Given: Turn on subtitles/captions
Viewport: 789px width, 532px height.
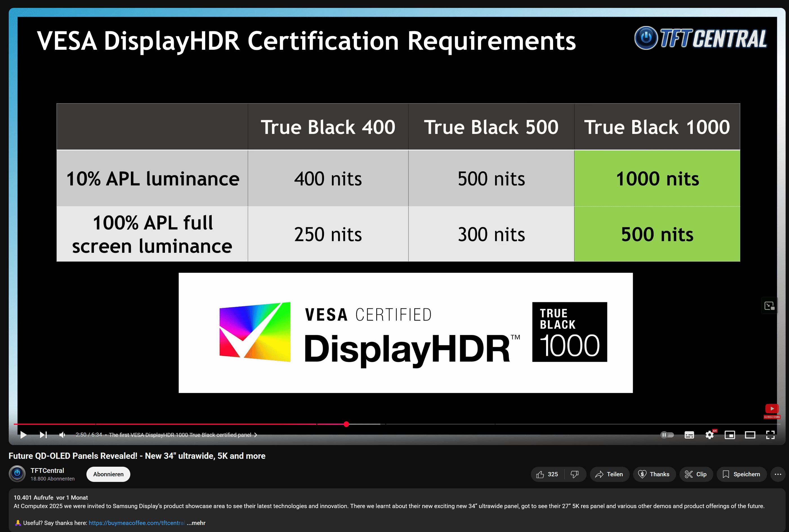Looking at the screenshot, I should click(x=689, y=435).
